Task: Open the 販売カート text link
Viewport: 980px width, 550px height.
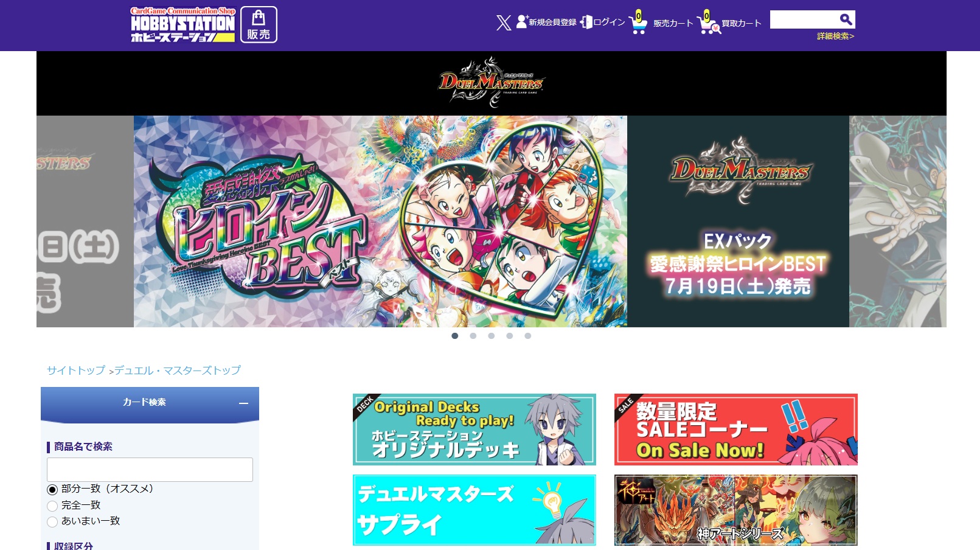Action: click(x=673, y=23)
